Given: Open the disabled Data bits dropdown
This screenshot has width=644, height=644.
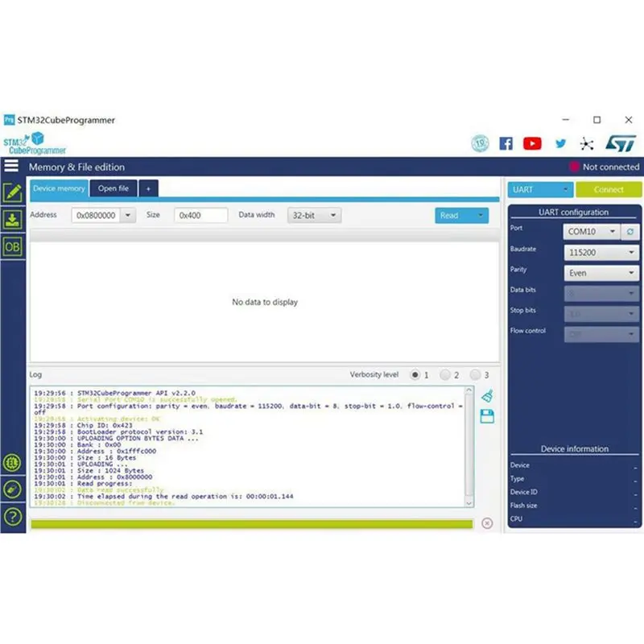Looking at the screenshot, I should 601,294.
